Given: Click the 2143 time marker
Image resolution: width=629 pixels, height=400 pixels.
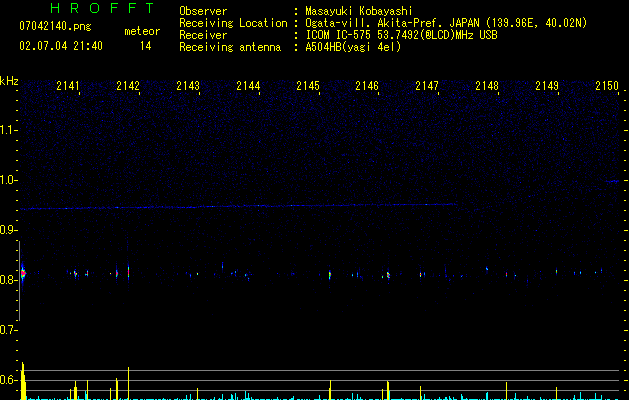Looking at the screenshot, I should coord(188,86).
